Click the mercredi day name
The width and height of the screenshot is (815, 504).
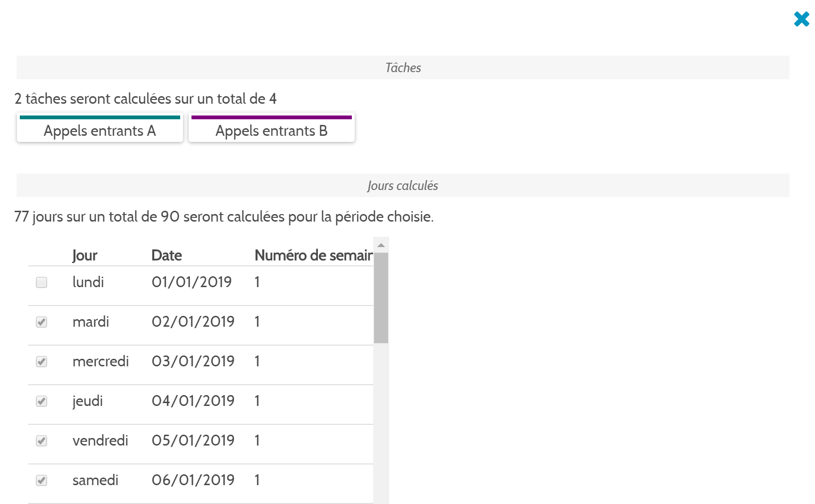click(100, 361)
